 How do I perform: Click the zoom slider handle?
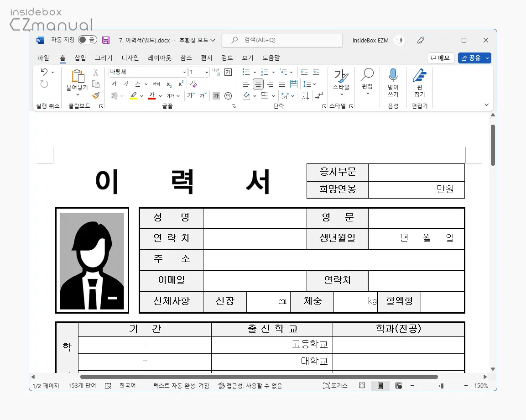442,386
